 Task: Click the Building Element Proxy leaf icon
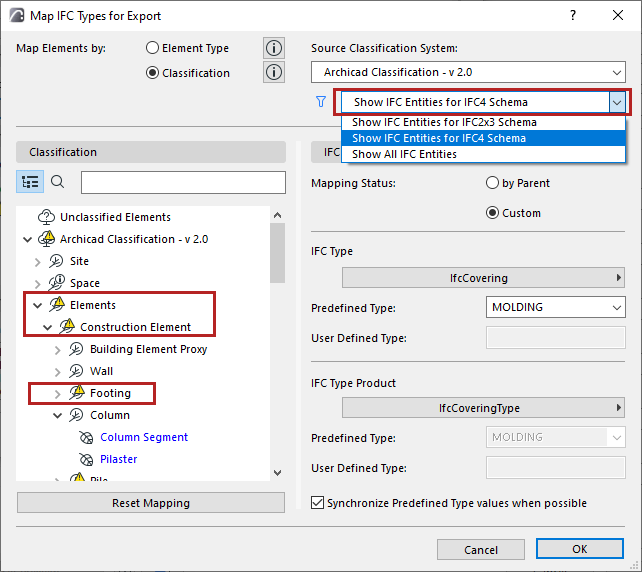[76, 349]
